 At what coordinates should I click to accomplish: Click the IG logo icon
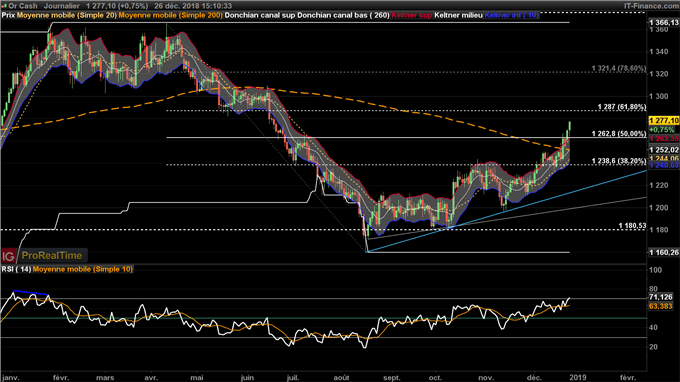[8, 256]
